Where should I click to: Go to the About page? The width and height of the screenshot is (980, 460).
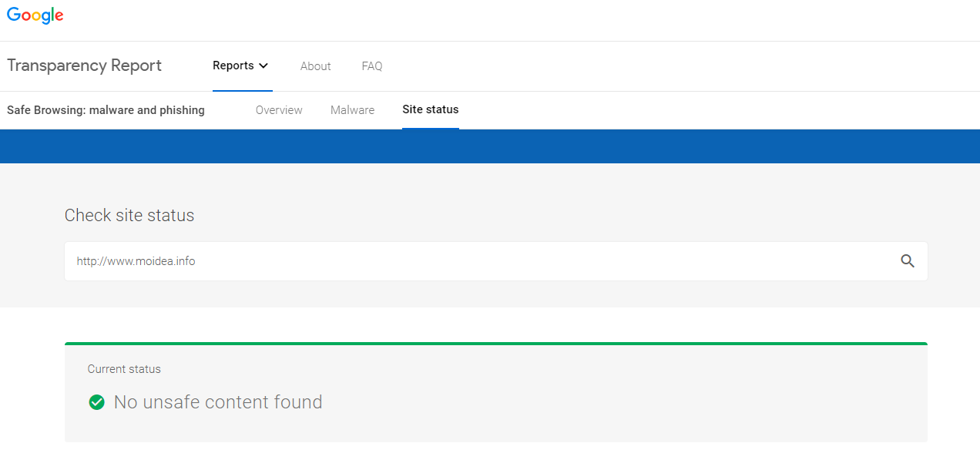[x=315, y=66]
